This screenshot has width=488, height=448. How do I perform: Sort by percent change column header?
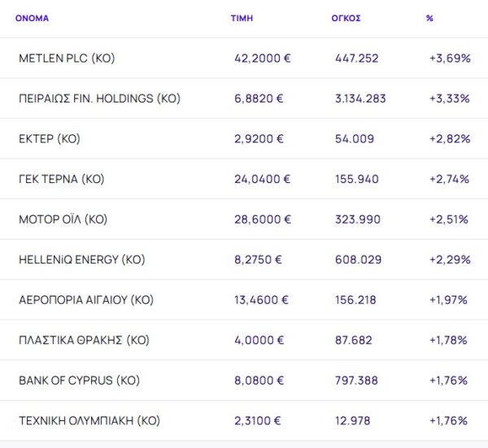pos(429,18)
